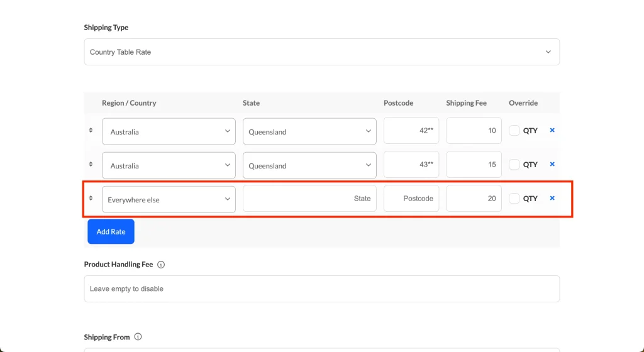Click the Shipping Fee field showing 10
644x352 pixels.
pyautogui.click(x=474, y=131)
